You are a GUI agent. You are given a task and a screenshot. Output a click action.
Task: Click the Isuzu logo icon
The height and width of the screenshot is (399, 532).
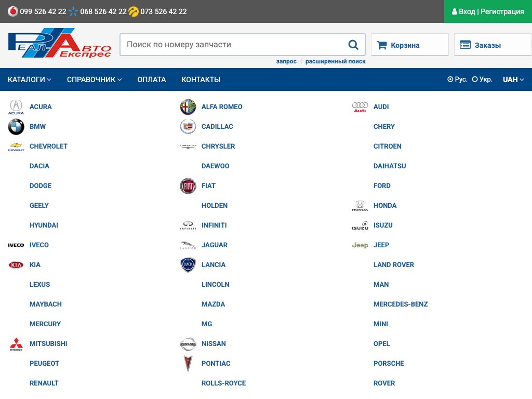(x=360, y=225)
